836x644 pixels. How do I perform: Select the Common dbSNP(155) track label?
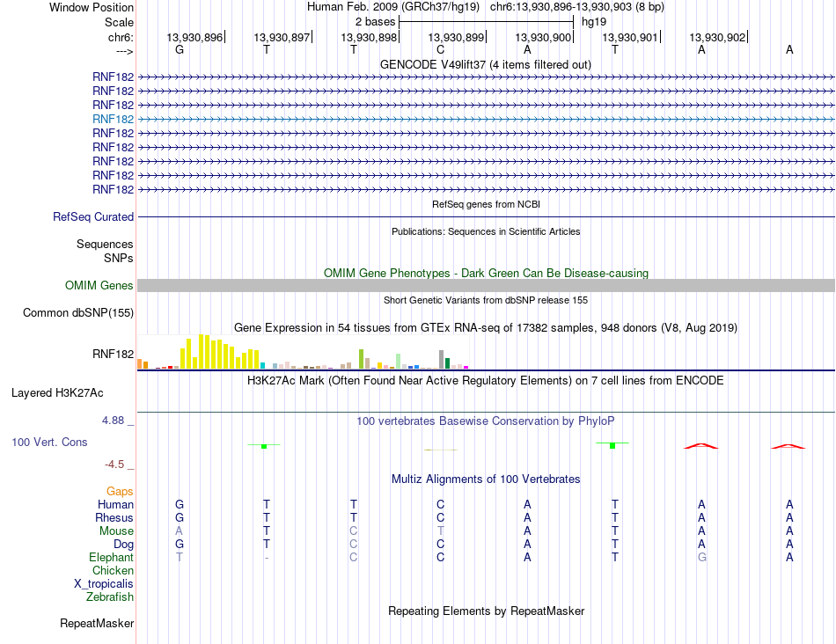[77, 313]
